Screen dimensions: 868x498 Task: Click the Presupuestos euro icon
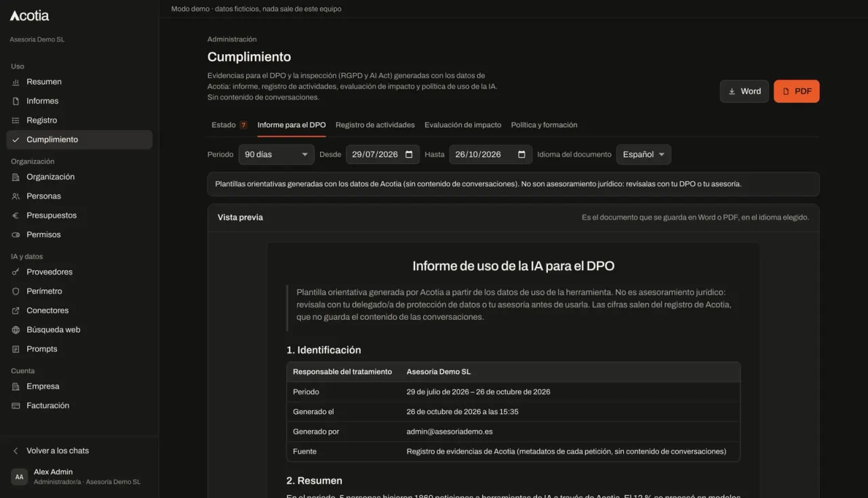16,215
